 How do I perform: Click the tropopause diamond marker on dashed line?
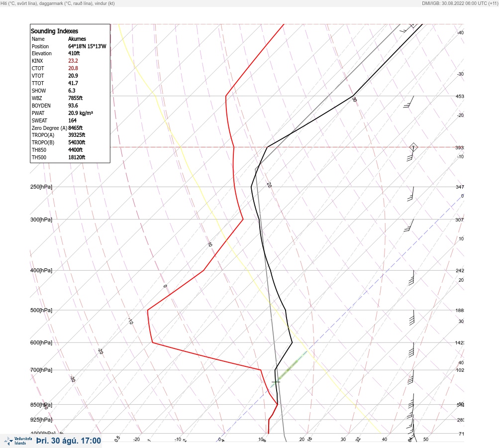[413, 147]
